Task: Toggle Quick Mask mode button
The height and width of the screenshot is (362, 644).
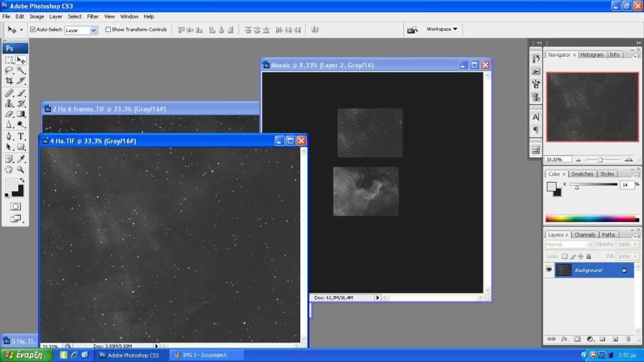Action: pos(15,206)
